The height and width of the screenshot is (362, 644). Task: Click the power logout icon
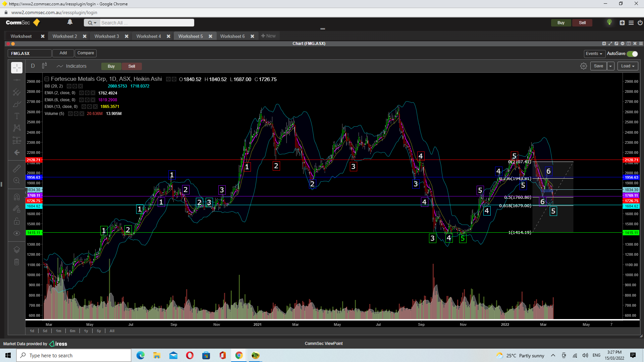(x=640, y=23)
